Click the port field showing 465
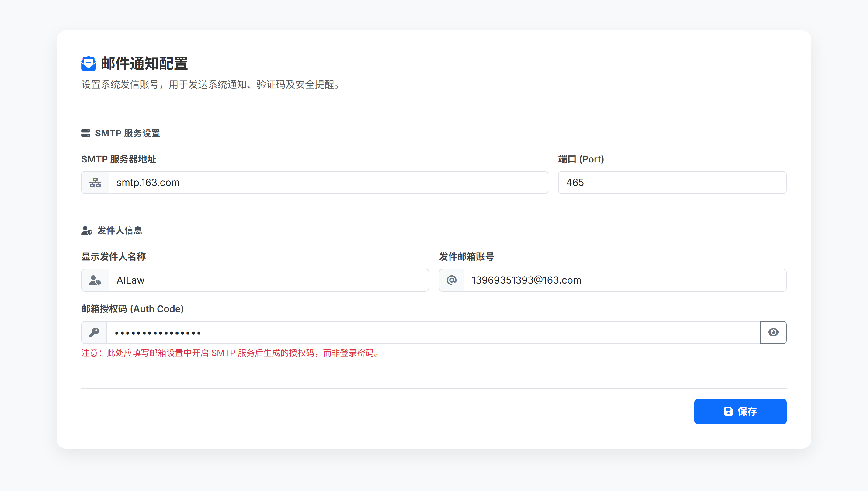This screenshot has width=868, height=491. tap(672, 183)
